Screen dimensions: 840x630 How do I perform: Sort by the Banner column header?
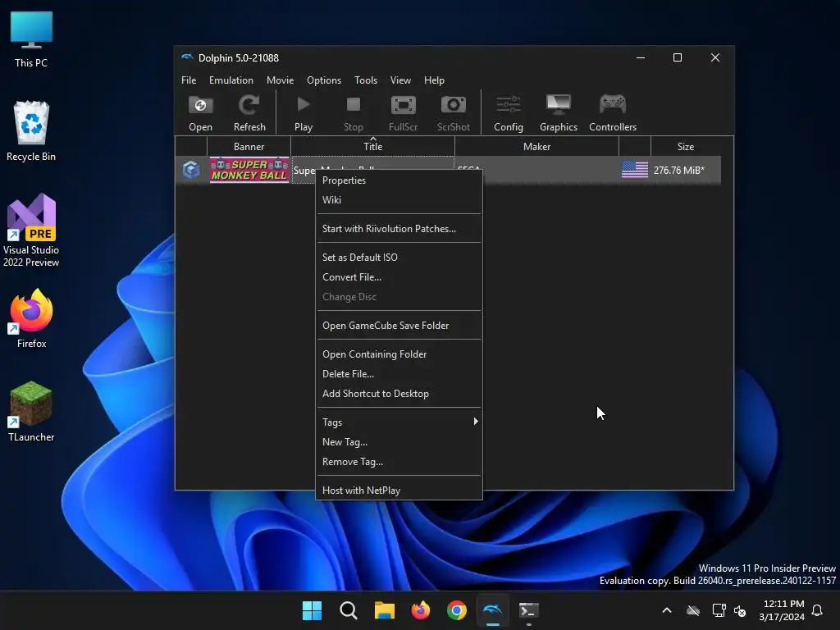(249, 146)
